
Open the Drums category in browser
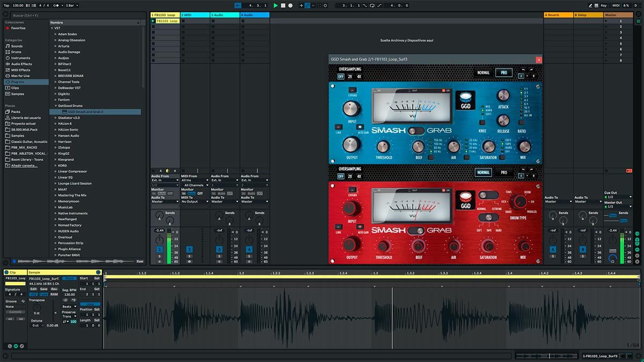point(16,52)
